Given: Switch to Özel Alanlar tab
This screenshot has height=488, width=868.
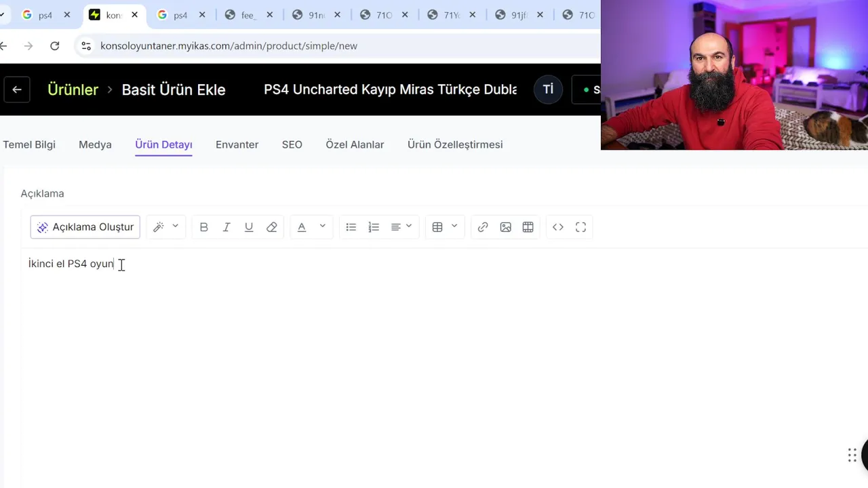Looking at the screenshot, I should (x=355, y=144).
